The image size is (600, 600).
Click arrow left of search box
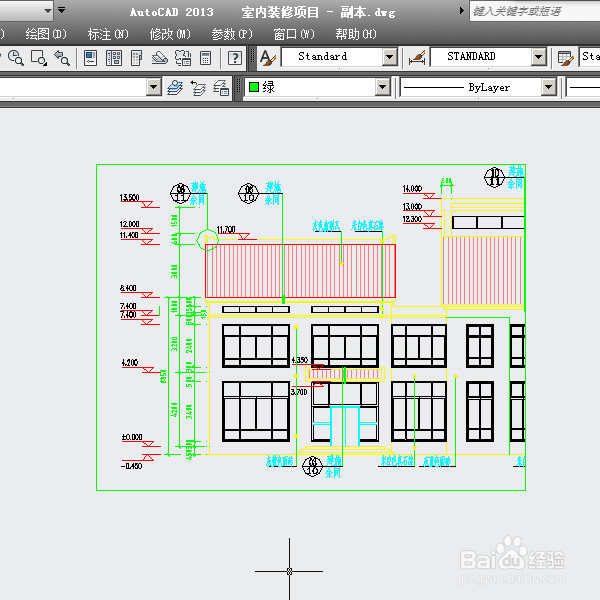462,10
